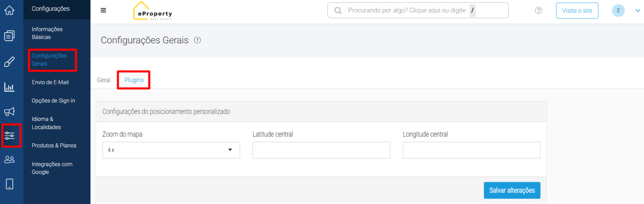Open the design brush icon in sidebar
This screenshot has width=644, height=204.
(x=10, y=62)
